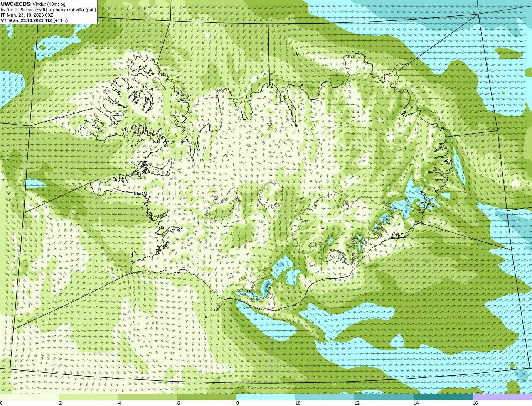The height and width of the screenshot is (406, 532).
Task: Click the 14–16 m/s dark teal scale segment
Action: tap(443, 397)
